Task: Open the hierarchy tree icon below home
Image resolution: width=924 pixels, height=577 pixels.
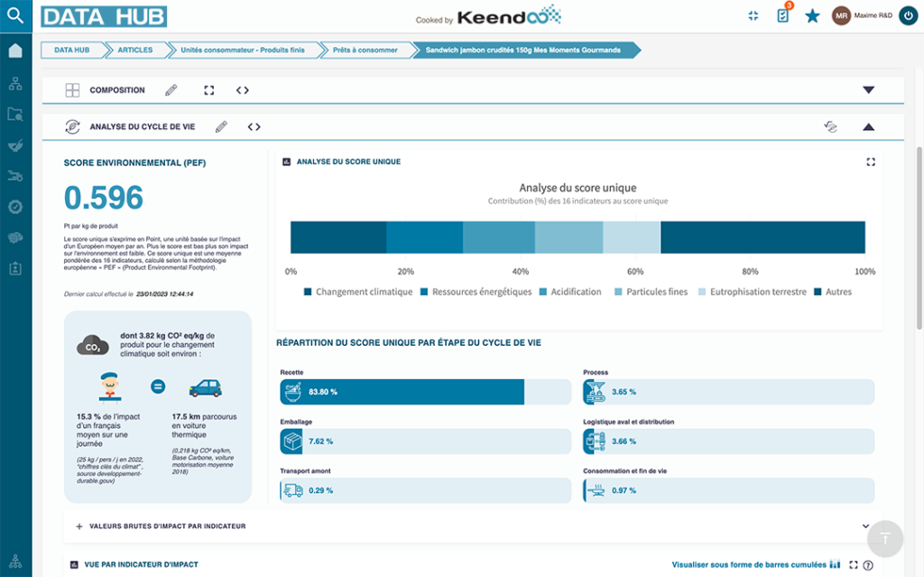Action: click(x=15, y=84)
